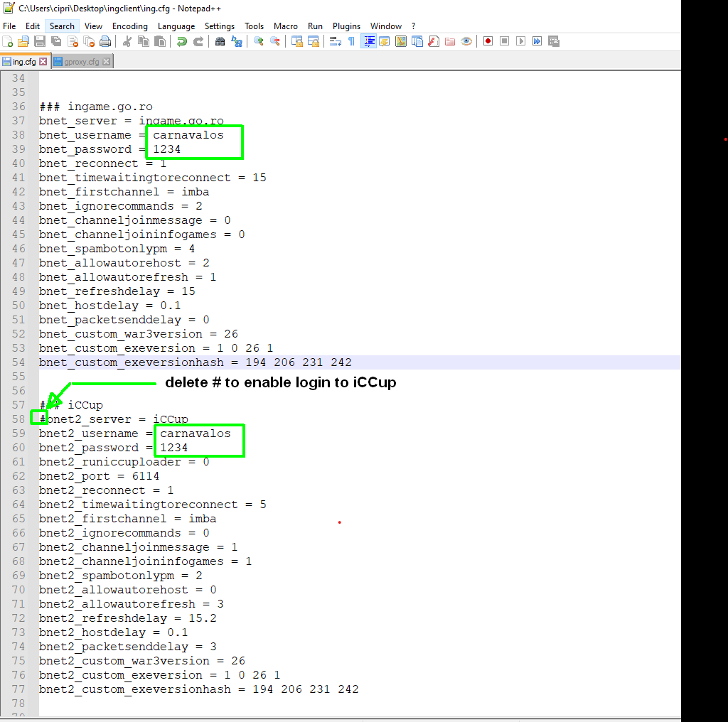Click the Save file toolbar icon

(40, 41)
